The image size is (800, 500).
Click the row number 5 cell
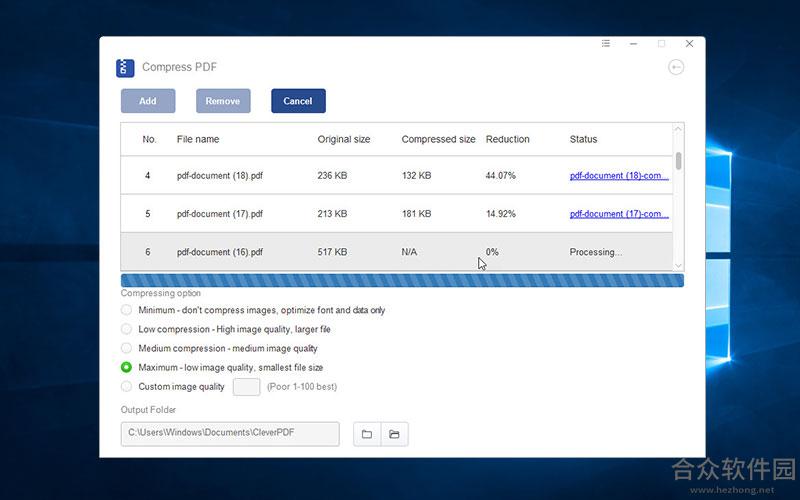tap(147, 214)
